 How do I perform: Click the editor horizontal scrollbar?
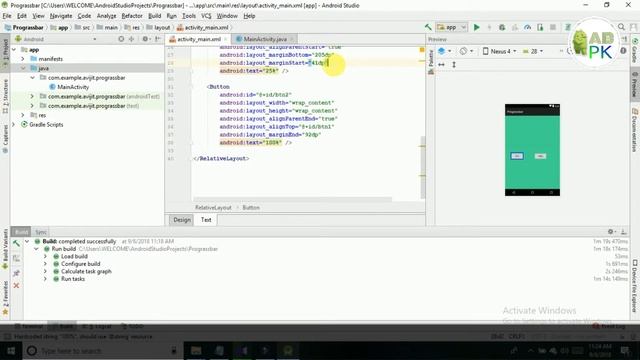(x=292, y=199)
